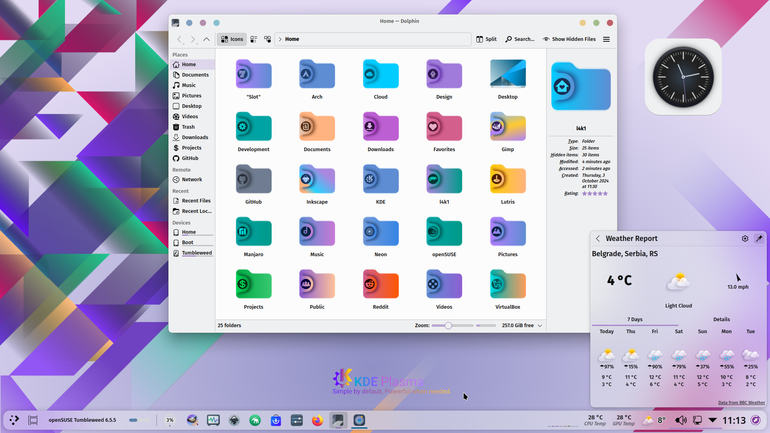Open Data from BBC Weather link
The image size is (770, 433).
coord(741,403)
